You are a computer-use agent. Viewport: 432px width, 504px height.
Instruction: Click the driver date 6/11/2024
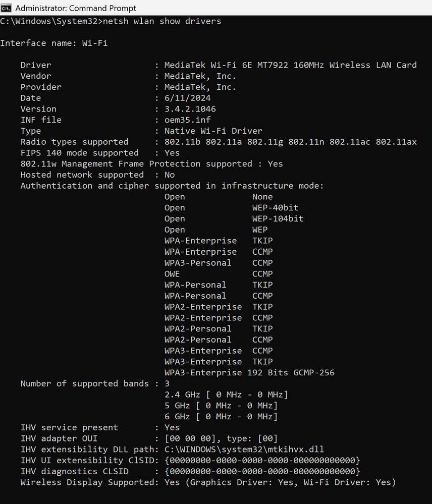click(188, 98)
